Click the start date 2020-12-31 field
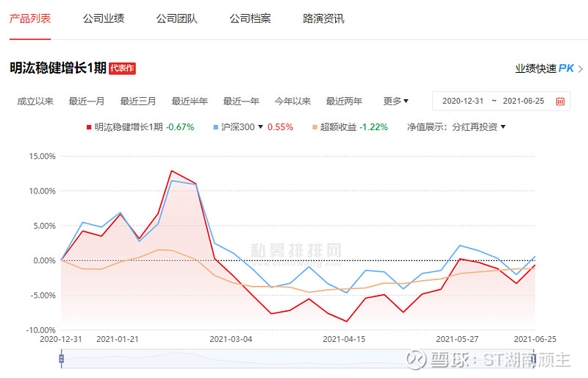Viewport: 588px width, 378px height. coord(463,101)
